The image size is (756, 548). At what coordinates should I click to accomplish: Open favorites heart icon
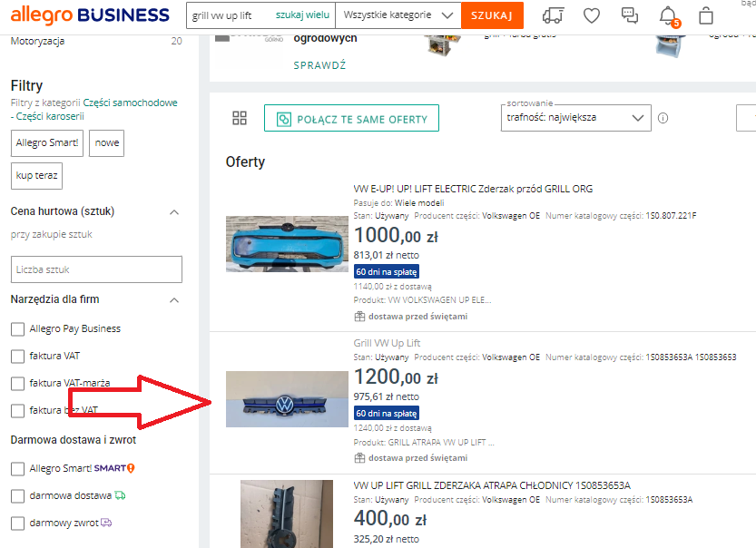tap(592, 15)
